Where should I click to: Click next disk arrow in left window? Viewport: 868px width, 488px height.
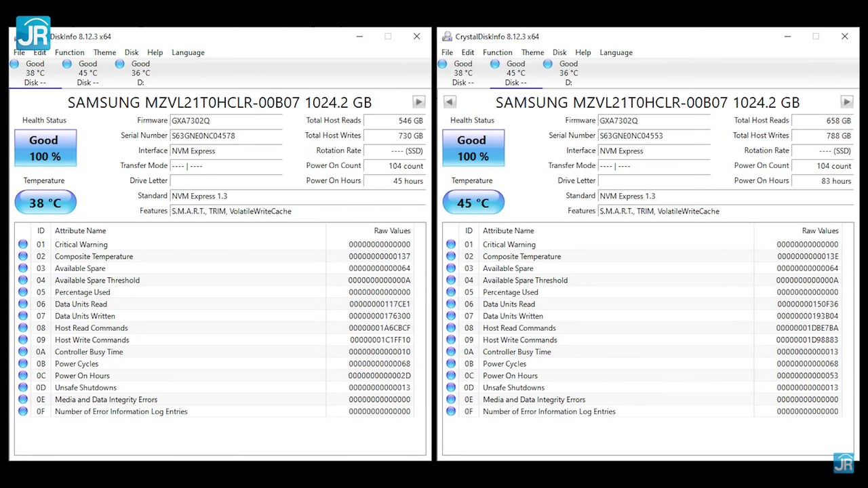pos(418,102)
